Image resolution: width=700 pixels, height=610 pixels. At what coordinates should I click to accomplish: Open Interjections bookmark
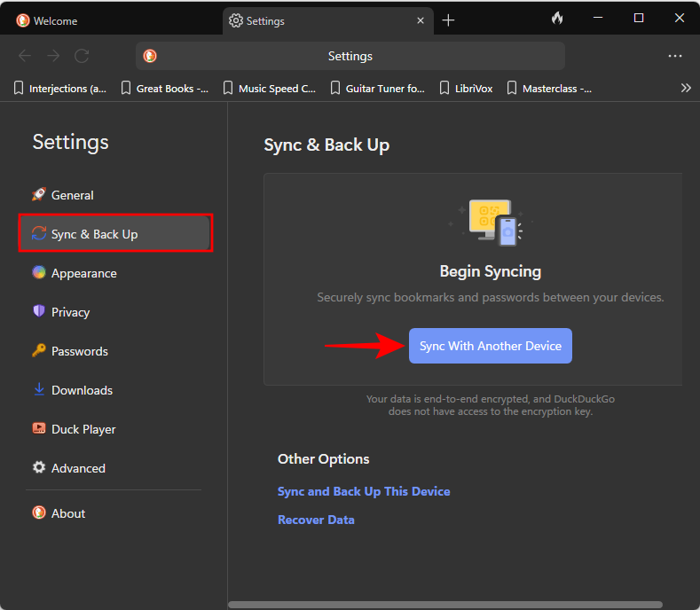[x=60, y=89]
